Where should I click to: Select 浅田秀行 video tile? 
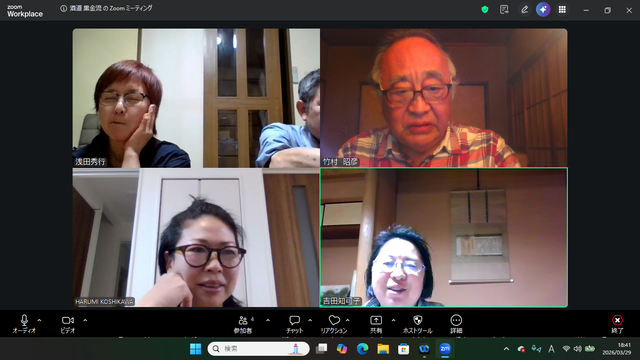(196, 98)
